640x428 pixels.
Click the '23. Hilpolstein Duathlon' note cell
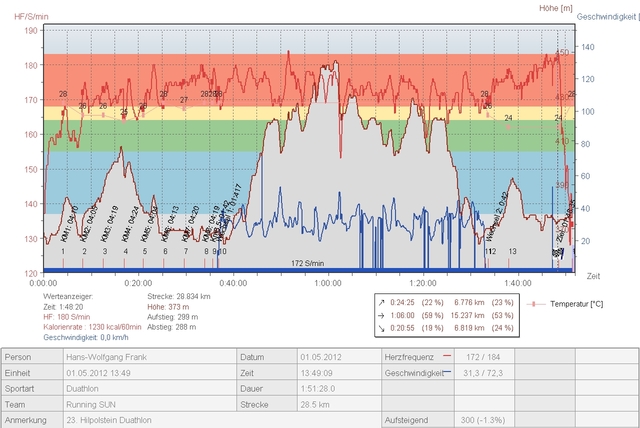pyautogui.click(x=222, y=420)
